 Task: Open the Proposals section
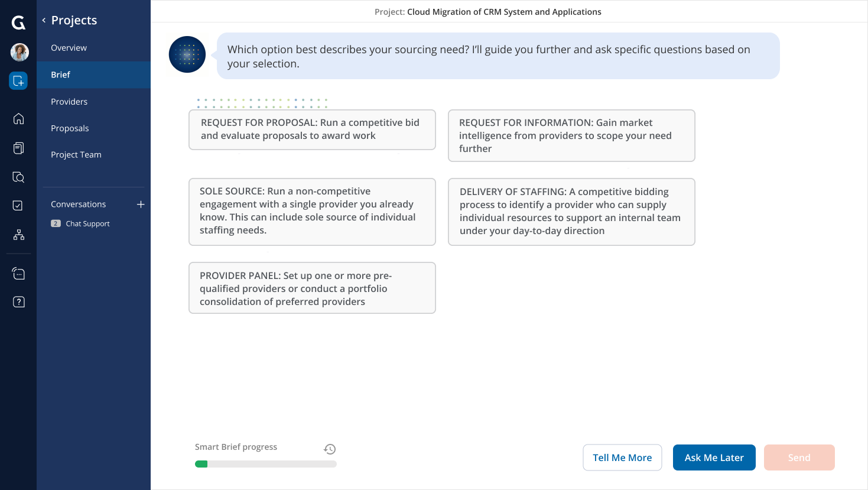click(x=69, y=128)
